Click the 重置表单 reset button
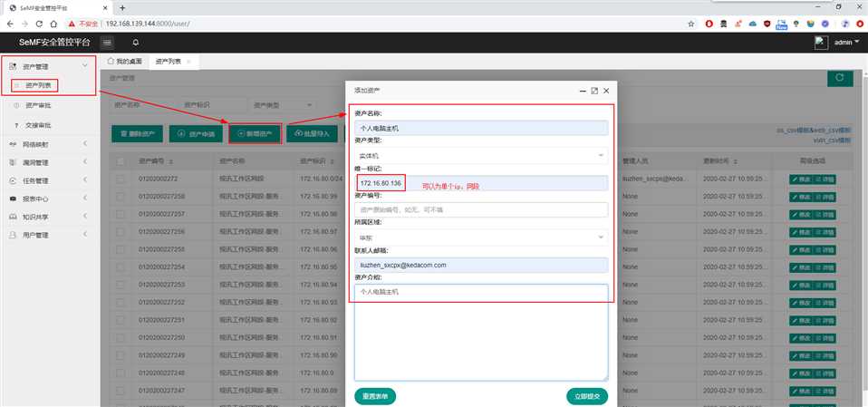This screenshot has height=407, width=868. [375, 396]
